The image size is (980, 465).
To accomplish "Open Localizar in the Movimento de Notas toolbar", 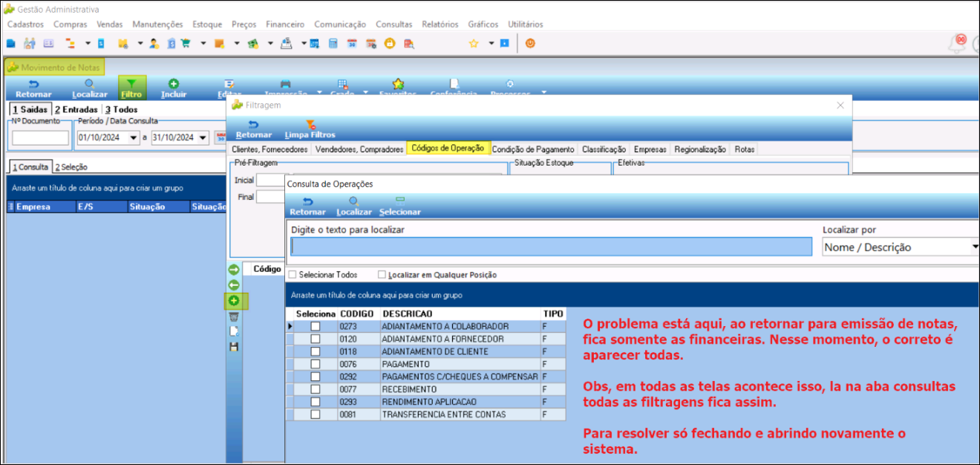I will pyautogui.click(x=90, y=88).
